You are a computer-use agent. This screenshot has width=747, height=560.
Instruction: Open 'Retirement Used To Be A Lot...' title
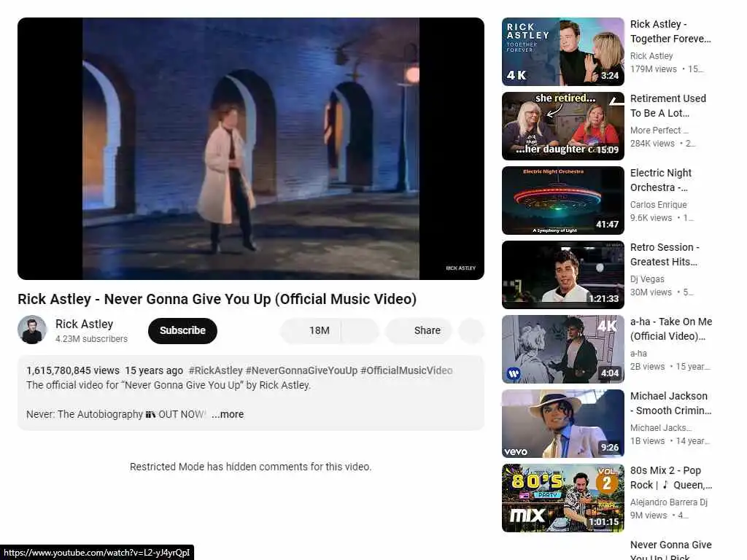(x=668, y=106)
